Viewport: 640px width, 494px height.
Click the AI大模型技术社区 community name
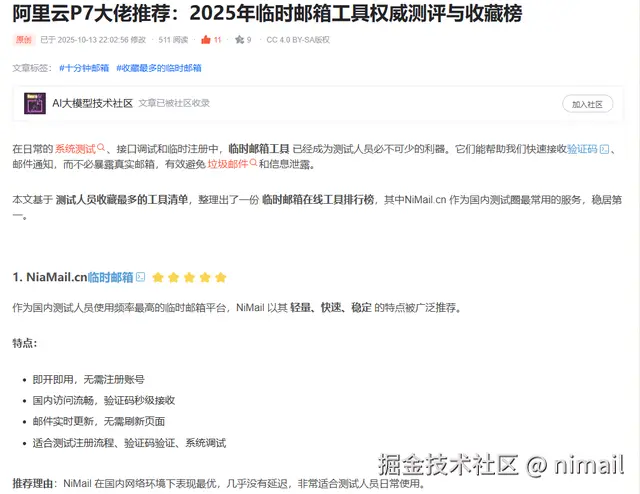pos(93,103)
